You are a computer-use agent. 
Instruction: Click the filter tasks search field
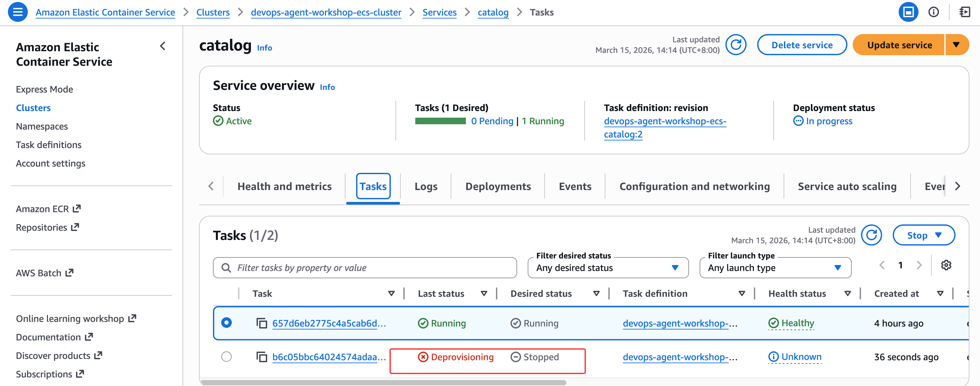click(365, 268)
